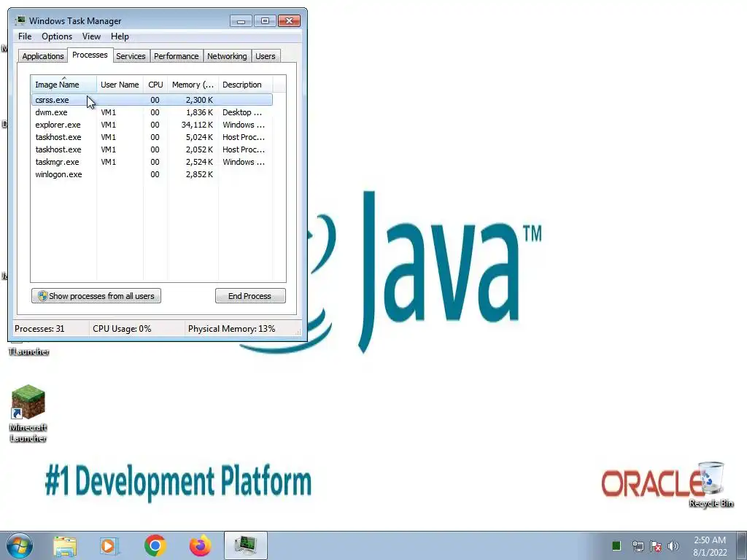Click the volume speaker tray icon
This screenshot has width=747, height=560.
[x=673, y=546]
